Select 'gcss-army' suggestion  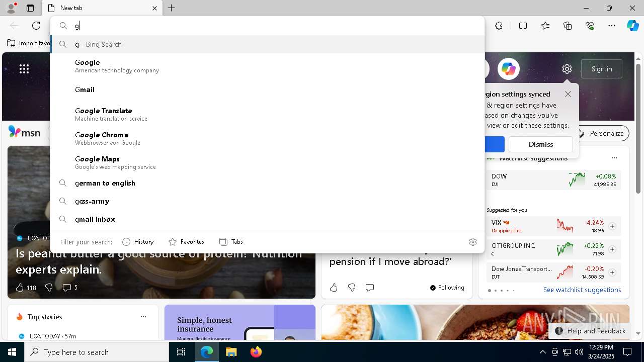[267, 201]
